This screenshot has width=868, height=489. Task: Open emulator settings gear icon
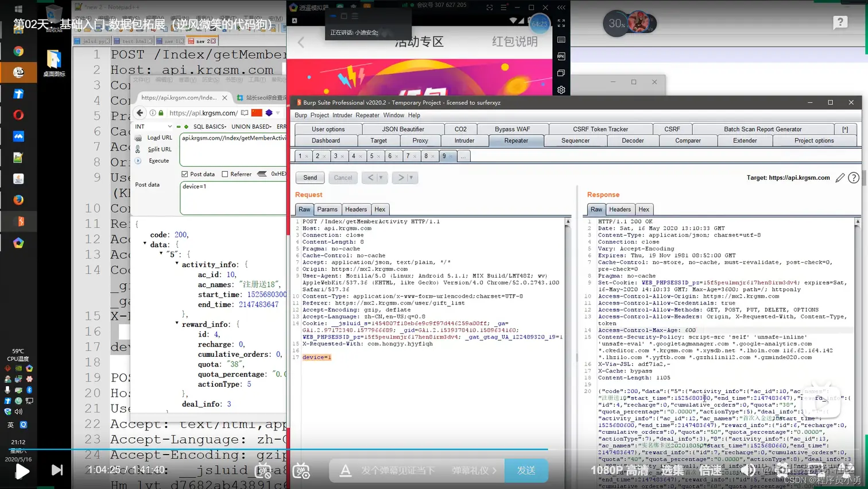[561, 90]
